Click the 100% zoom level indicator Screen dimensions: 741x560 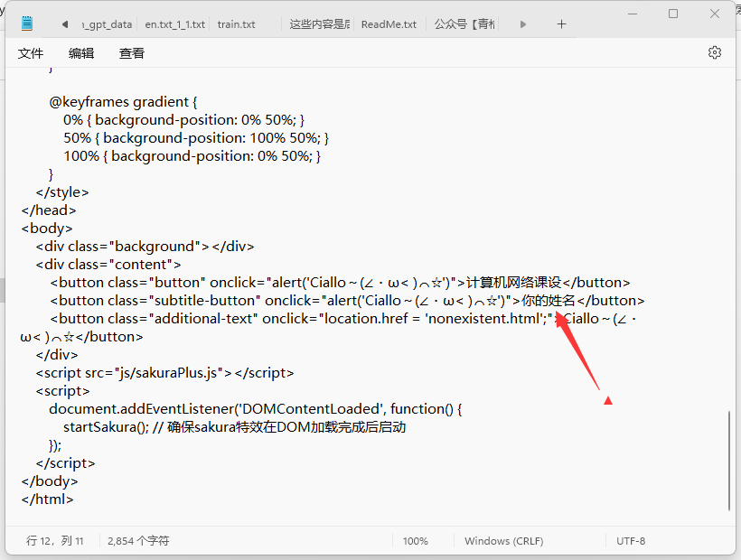(x=416, y=541)
